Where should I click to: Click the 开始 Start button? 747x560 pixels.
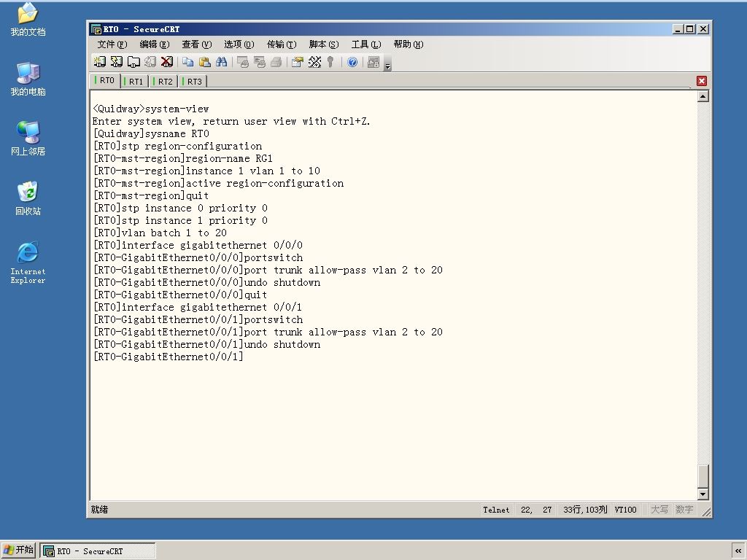point(18,550)
